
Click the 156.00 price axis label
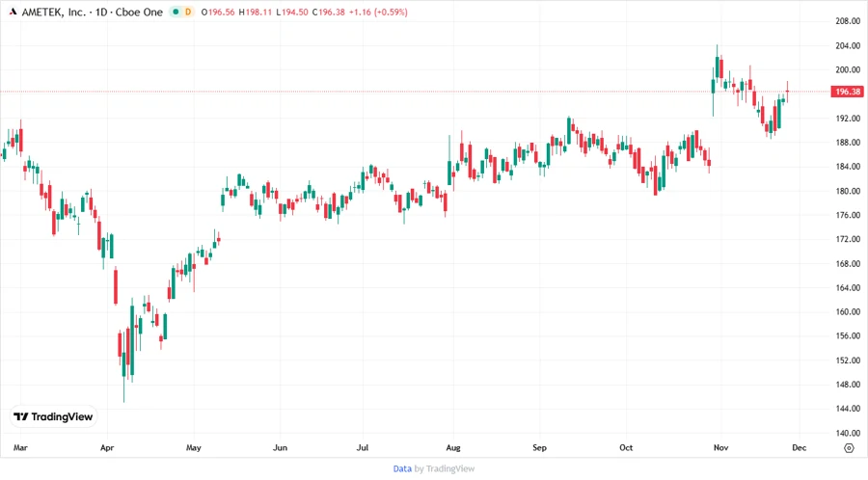pyautogui.click(x=848, y=335)
